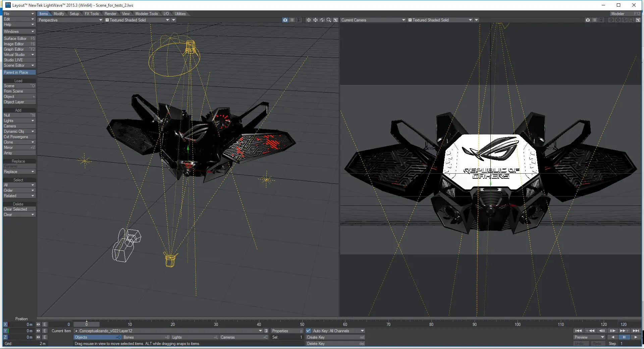Image resolution: width=644 pixels, height=349 pixels.
Task: Open the Setup tab
Action: click(74, 14)
